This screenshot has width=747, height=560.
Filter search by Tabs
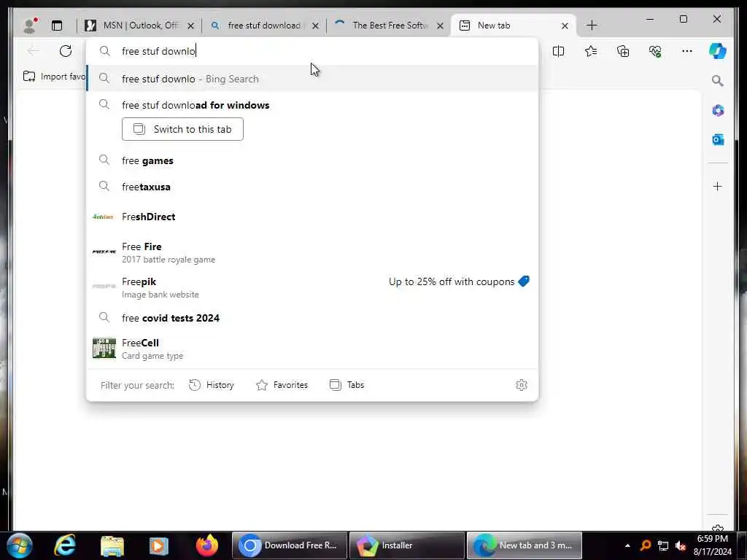pos(347,385)
